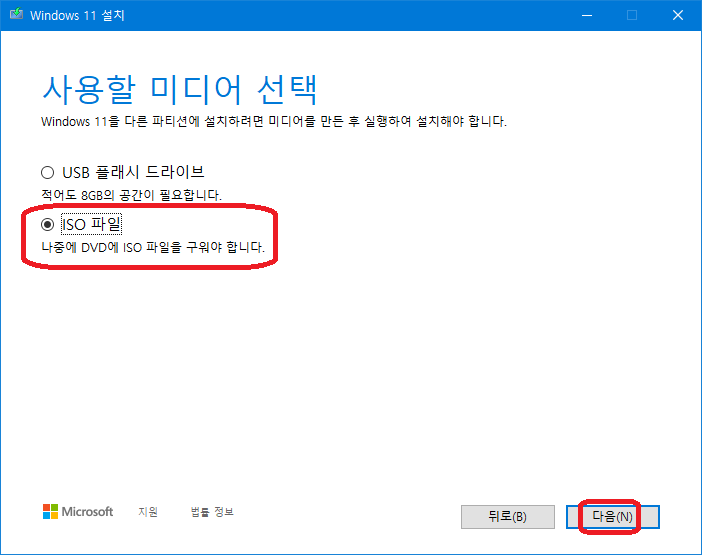
Task: Click the Windows 11 설치 title bar icon
Action: 17,14
